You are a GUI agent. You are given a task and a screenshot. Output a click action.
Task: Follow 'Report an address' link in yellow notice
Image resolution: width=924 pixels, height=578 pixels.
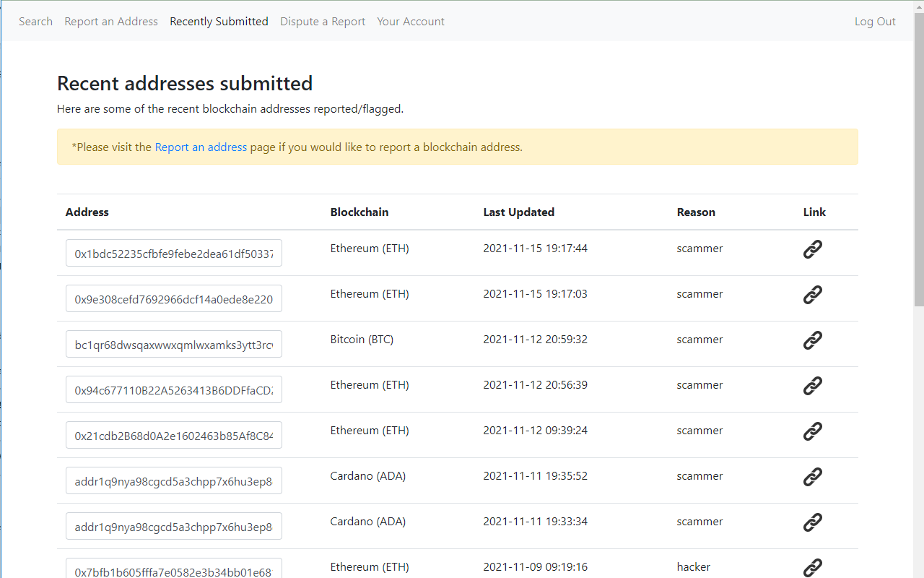pos(201,147)
